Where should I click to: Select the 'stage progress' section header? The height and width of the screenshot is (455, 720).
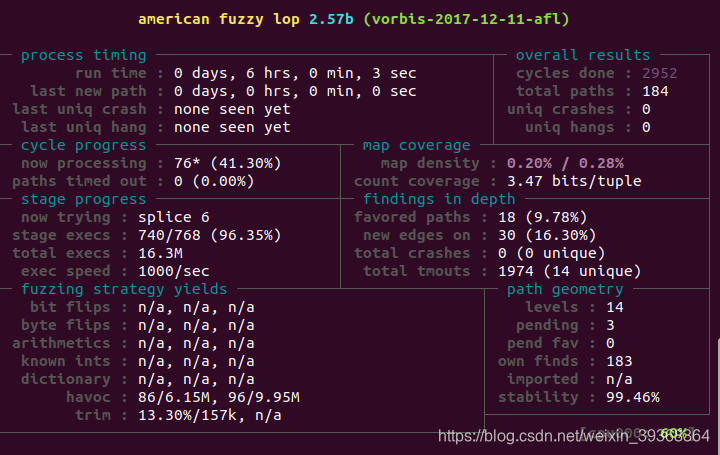(84, 199)
